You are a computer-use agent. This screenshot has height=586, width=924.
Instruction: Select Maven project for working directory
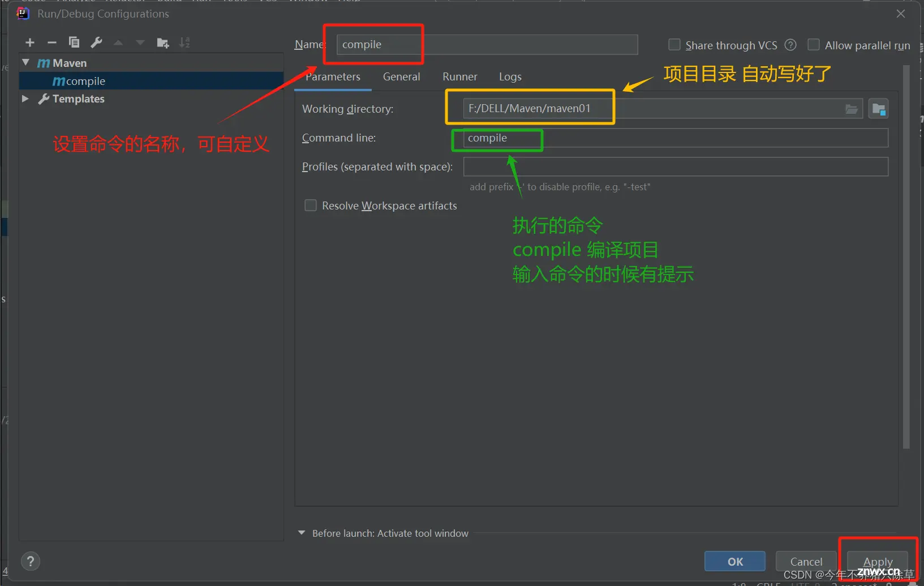tap(879, 109)
